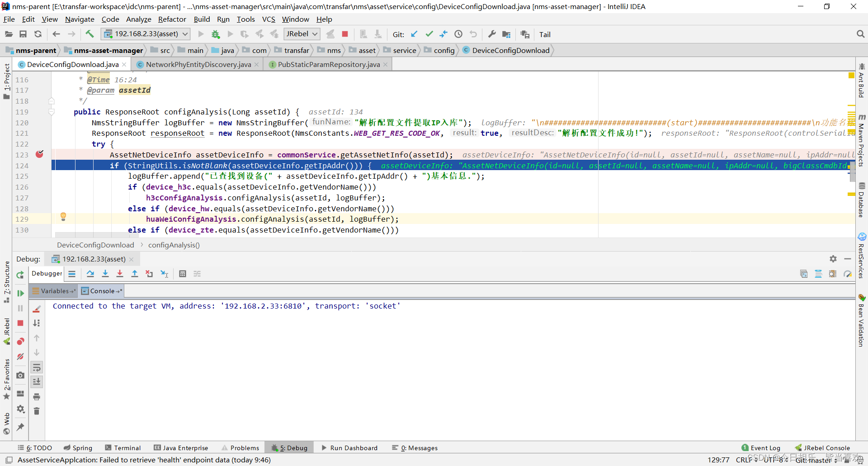Viewport: 868px width, 466px height.
Task: Click the camera thread dump icon
Action: tap(20, 375)
